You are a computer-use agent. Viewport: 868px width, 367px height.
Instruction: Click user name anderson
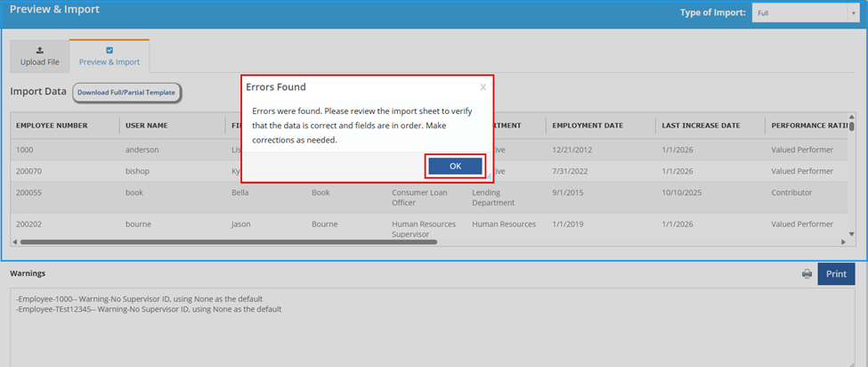click(142, 150)
